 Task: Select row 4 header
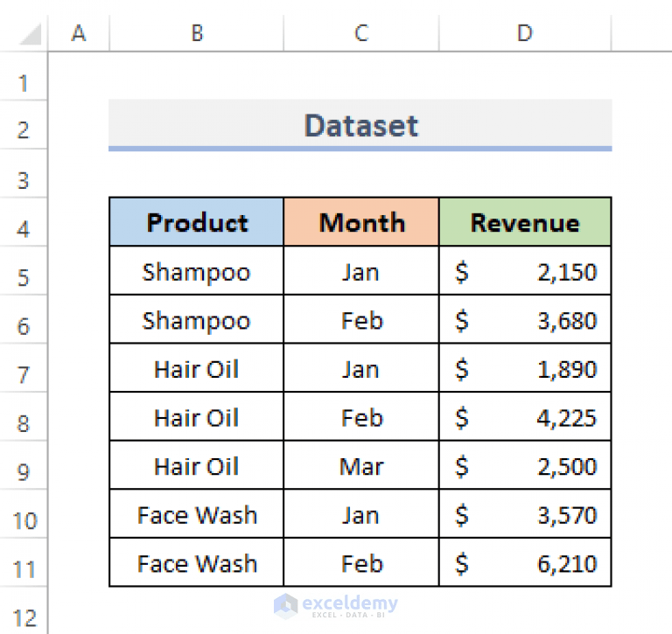pos(23,222)
